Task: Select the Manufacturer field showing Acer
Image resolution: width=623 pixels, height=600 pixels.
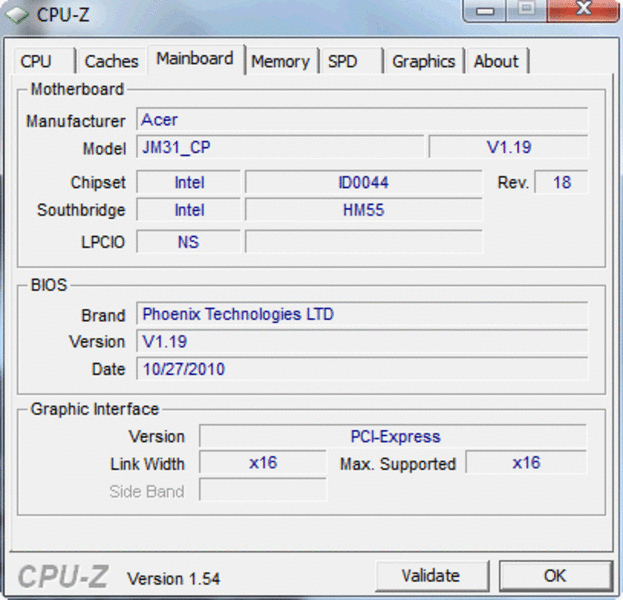Action: point(362,119)
